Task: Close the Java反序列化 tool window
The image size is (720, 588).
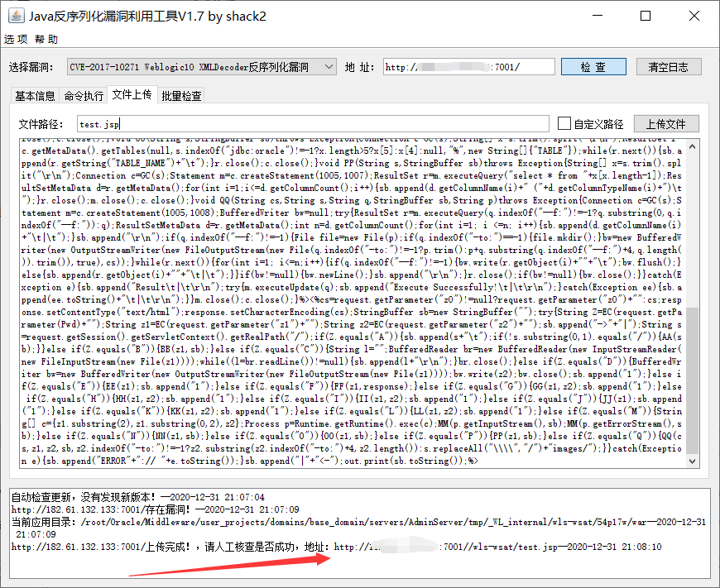Action: coord(694,16)
